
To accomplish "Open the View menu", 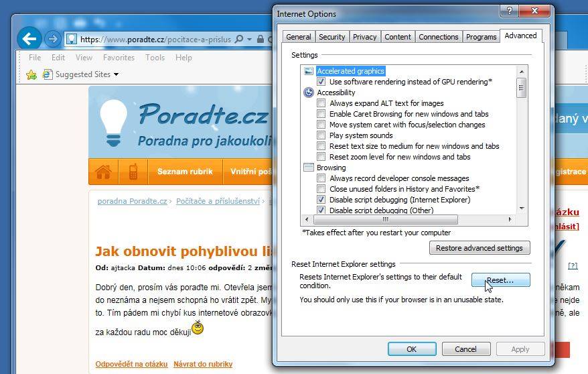I will click(x=84, y=58).
